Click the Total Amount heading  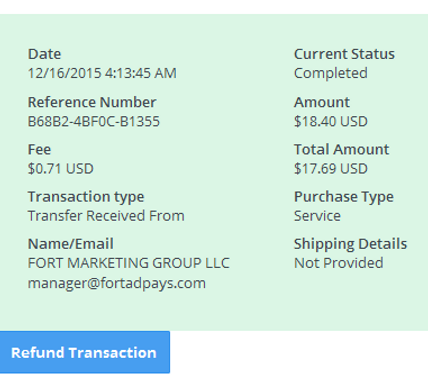tap(341, 149)
